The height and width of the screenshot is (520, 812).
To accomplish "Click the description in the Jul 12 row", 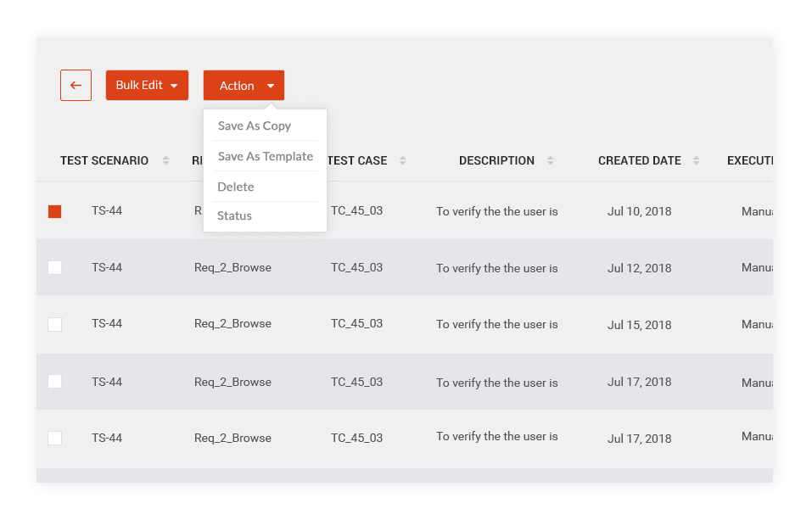I will coord(496,268).
